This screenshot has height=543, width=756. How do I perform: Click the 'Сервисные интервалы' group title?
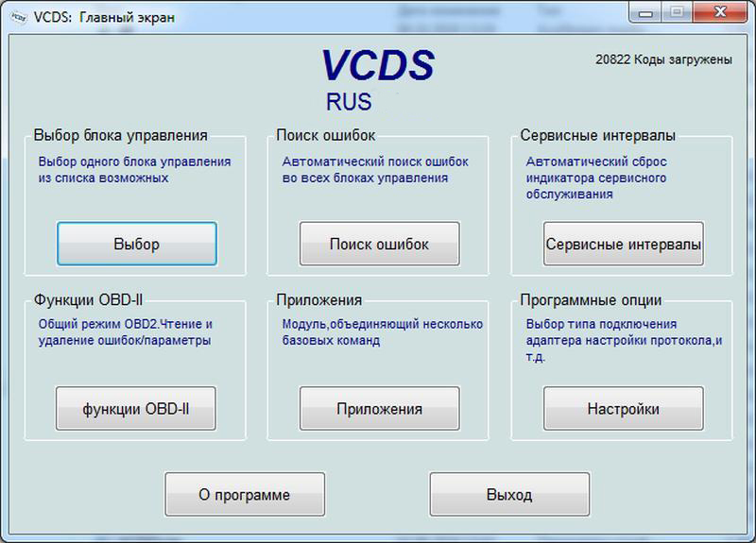point(598,135)
